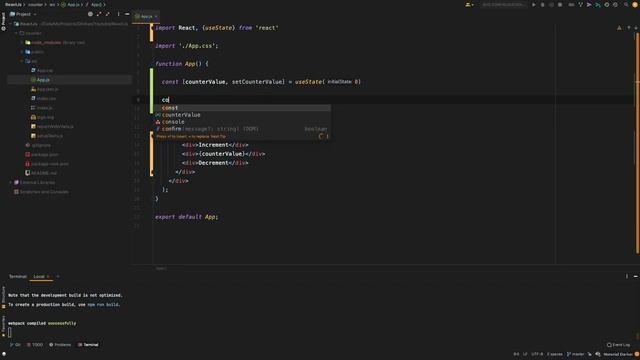This screenshot has height=360, width=640.
Task: Hide the Terminal panel with minimize dash
Action: pos(636,276)
